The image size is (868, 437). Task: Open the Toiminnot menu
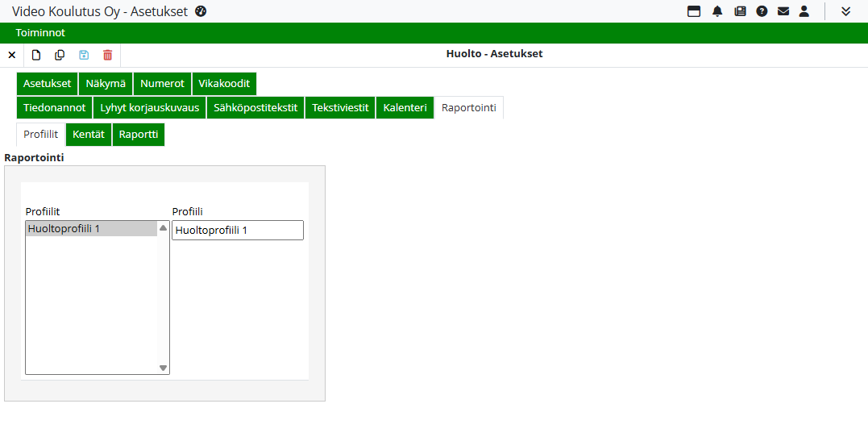point(40,33)
